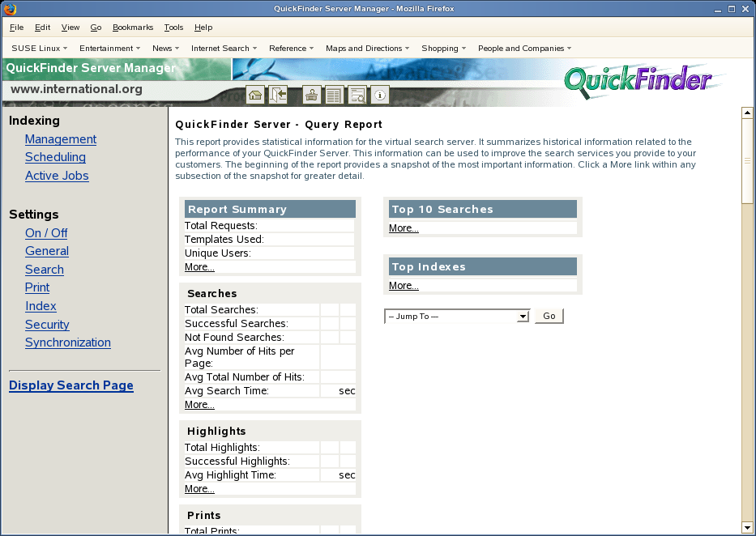Click the exit door logout icon
The height and width of the screenshot is (536, 756).
(278, 95)
